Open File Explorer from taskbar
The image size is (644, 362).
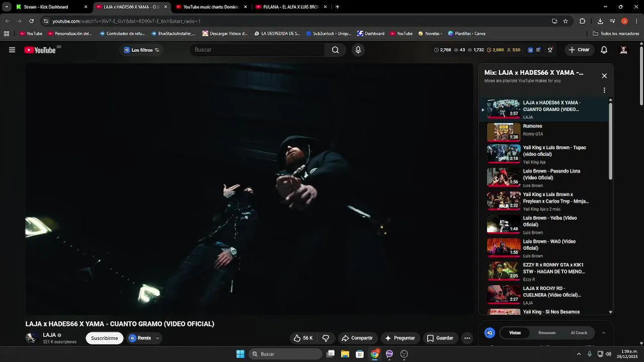(345, 354)
